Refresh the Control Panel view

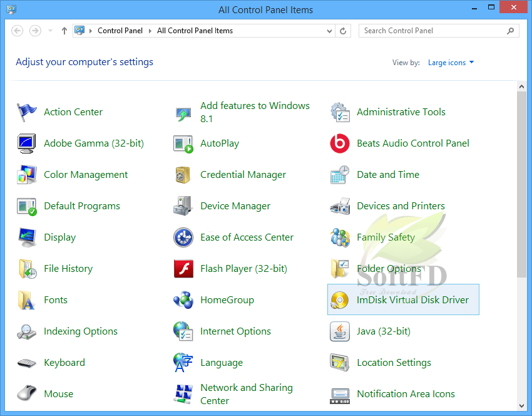click(x=343, y=31)
